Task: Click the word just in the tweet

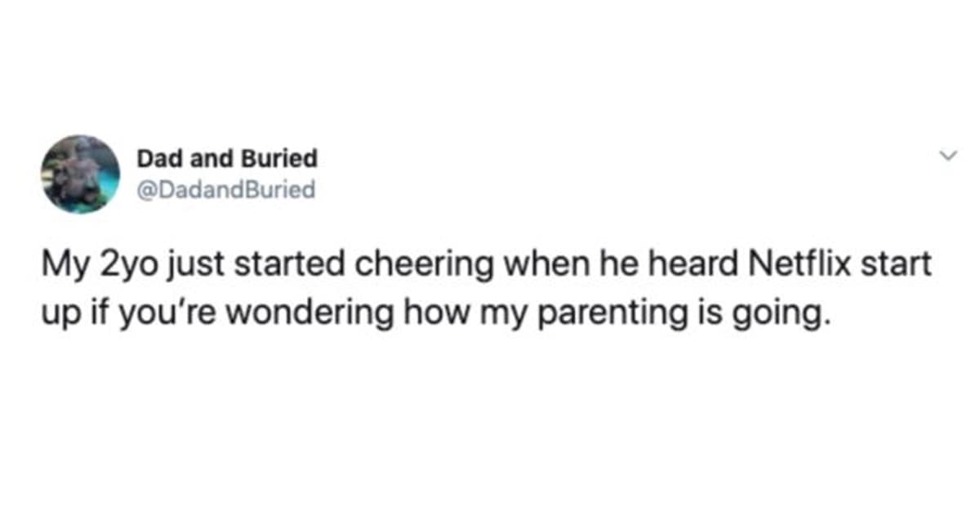Action: 185,266
